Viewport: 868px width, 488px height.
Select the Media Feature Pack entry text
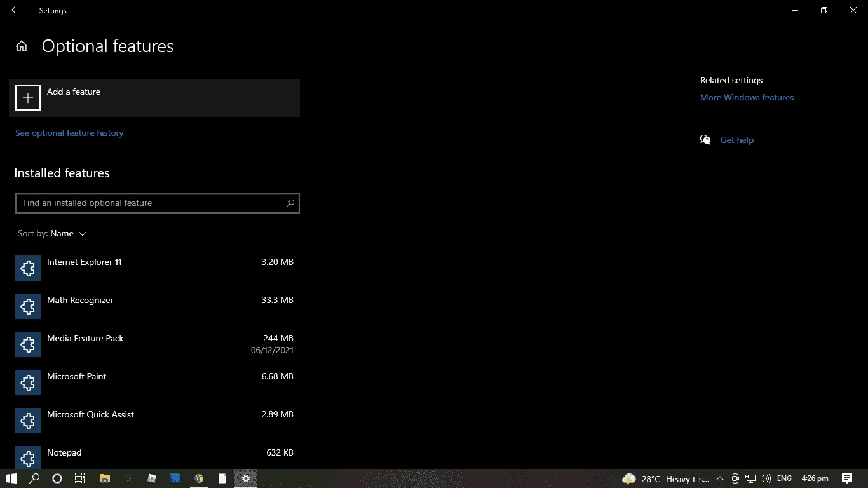pos(85,338)
